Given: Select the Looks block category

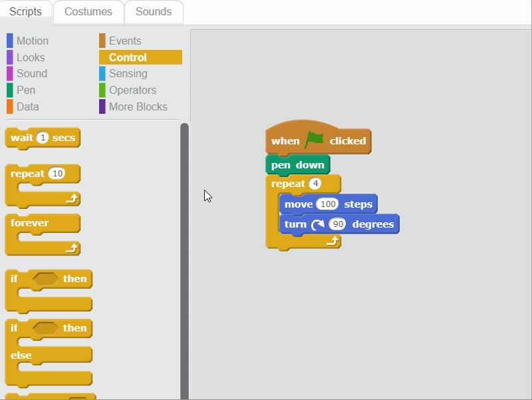Looking at the screenshot, I should [x=31, y=57].
